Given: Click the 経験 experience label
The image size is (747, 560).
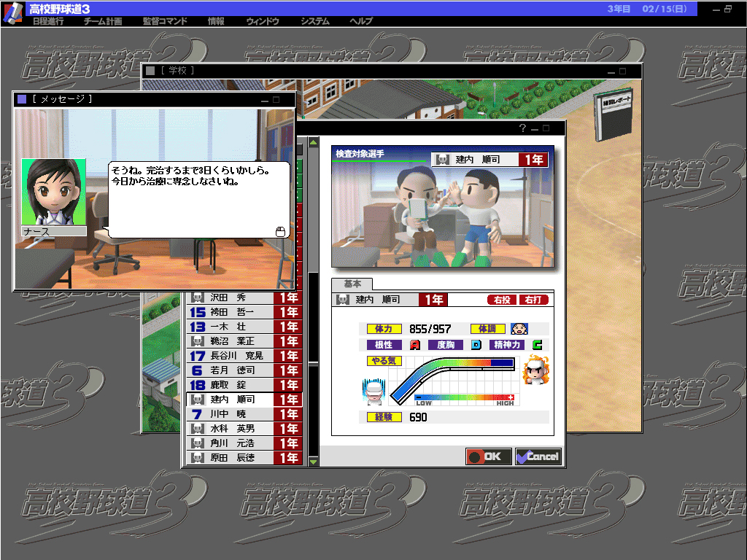Looking at the screenshot, I should [x=384, y=417].
